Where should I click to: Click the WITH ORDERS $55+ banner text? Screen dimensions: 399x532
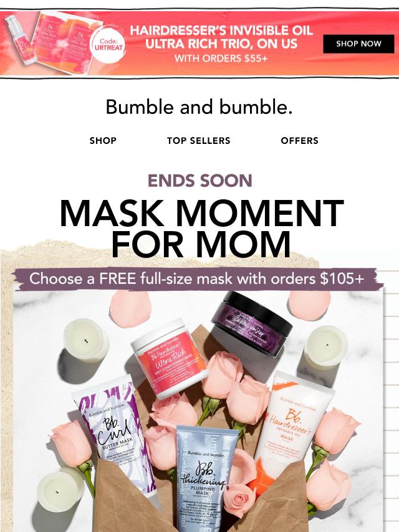pyautogui.click(x=221, y=59)
